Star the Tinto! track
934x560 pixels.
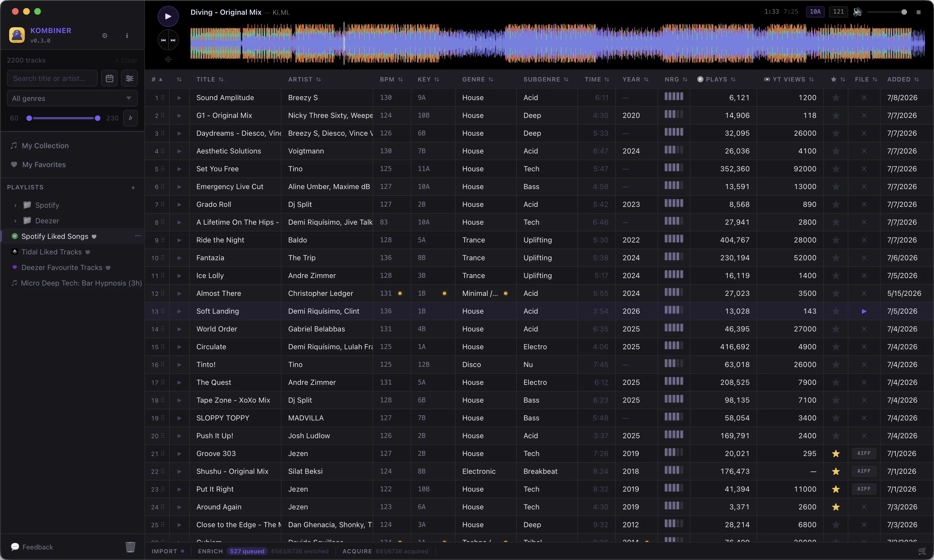(836, 365)
